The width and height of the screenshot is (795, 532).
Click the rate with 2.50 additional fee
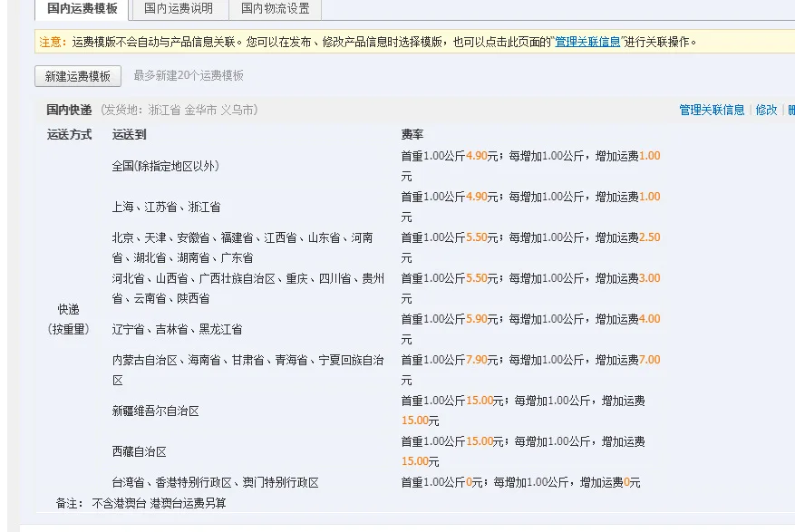point(530,247)
